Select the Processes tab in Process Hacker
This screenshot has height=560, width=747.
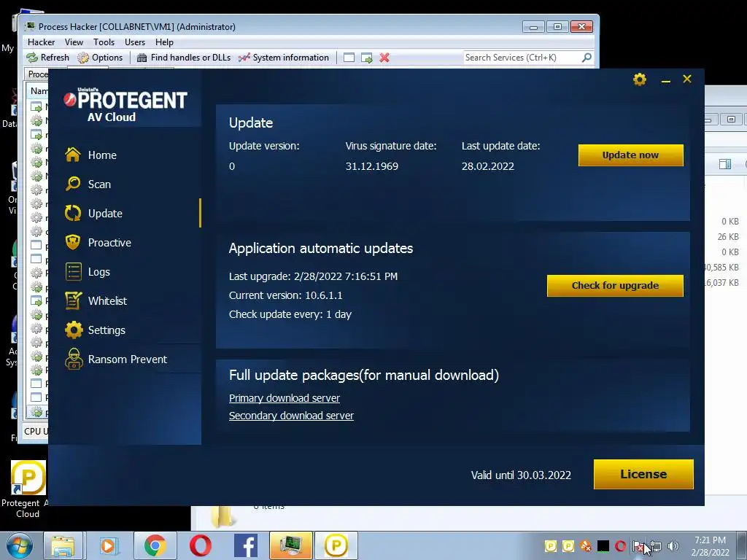tap(37, 74)
